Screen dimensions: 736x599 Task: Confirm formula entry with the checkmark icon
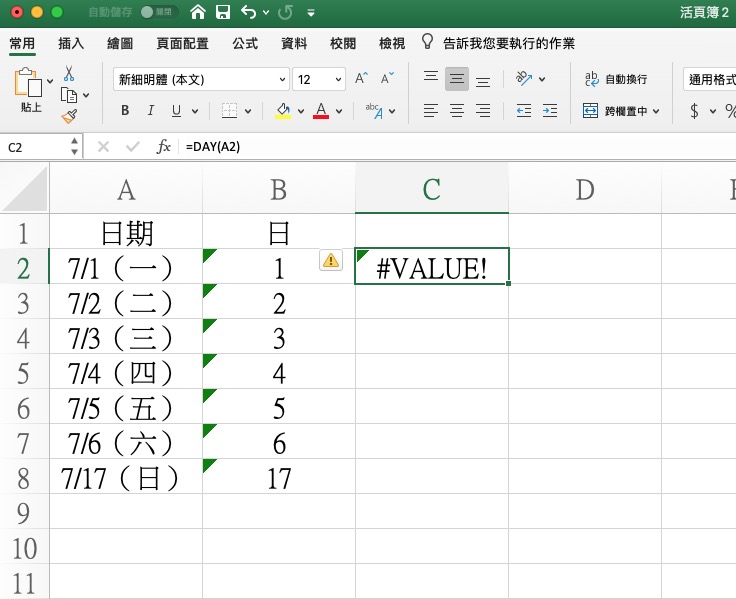pyautogui.click(x=133, y=147)
